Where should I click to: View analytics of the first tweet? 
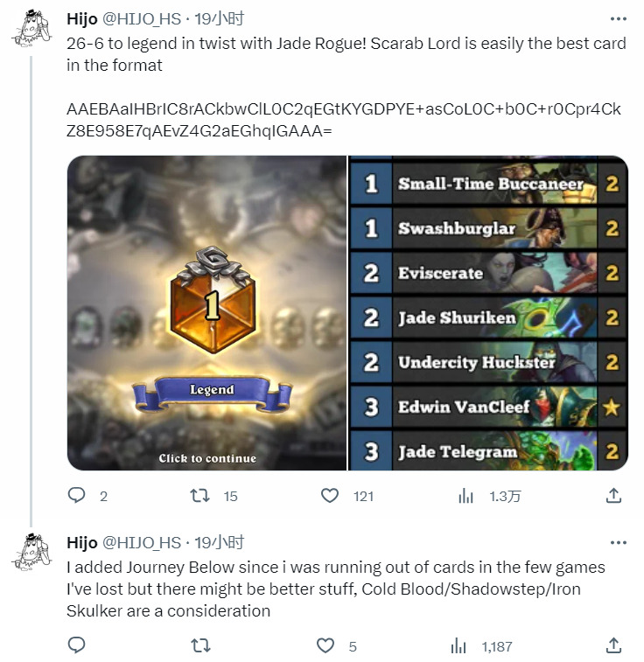[465, 496]
